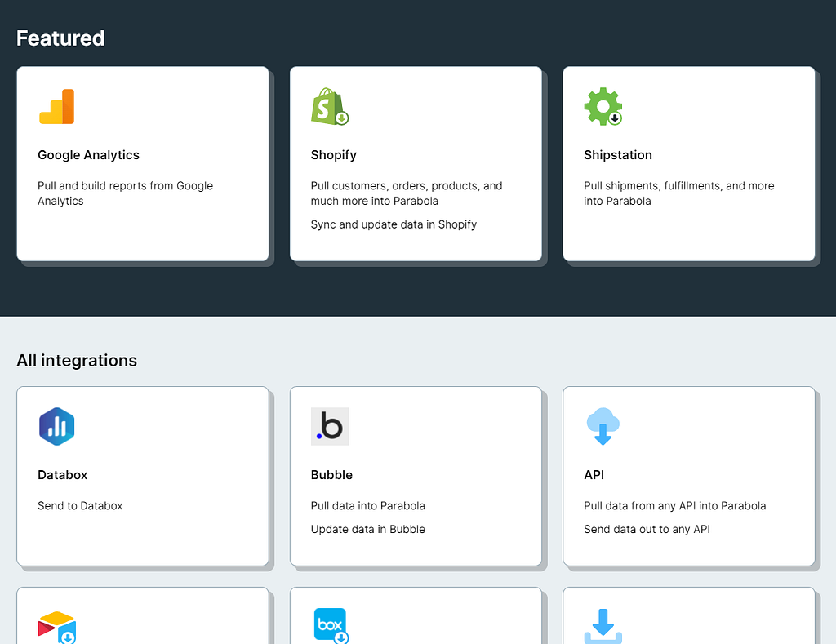Click the blue download tray arrow icon
Viewport: 836px width, 644px height.
pyautogui.click(x=603, y=626)
